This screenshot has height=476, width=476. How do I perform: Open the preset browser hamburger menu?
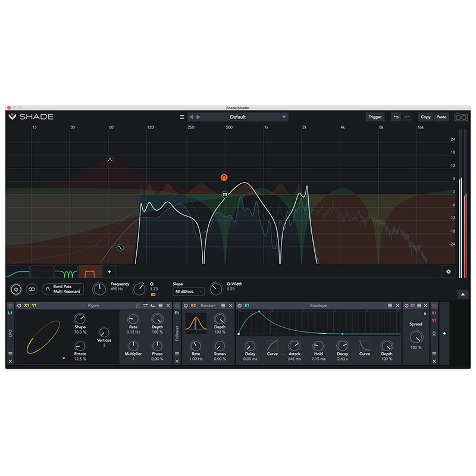tap(182, 117)
